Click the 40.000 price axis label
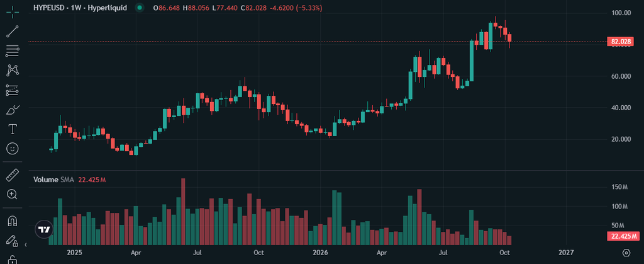The width and height of the screenshot is (644, 264). (x=621, y=108)
